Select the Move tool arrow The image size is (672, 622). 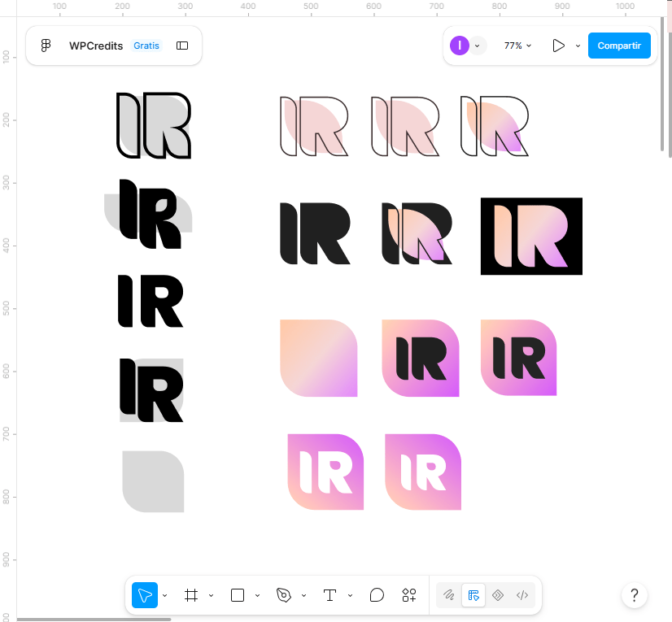145,595
